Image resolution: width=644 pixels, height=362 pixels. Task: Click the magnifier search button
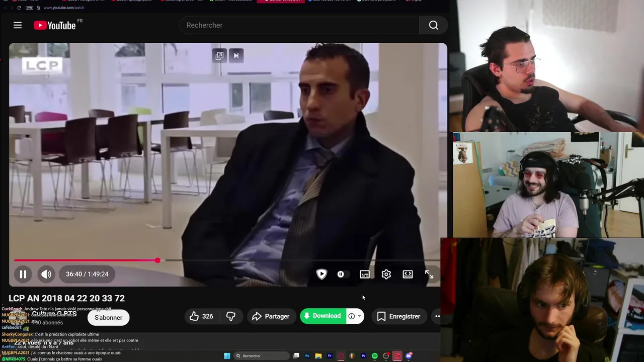(x=433, y=25)
